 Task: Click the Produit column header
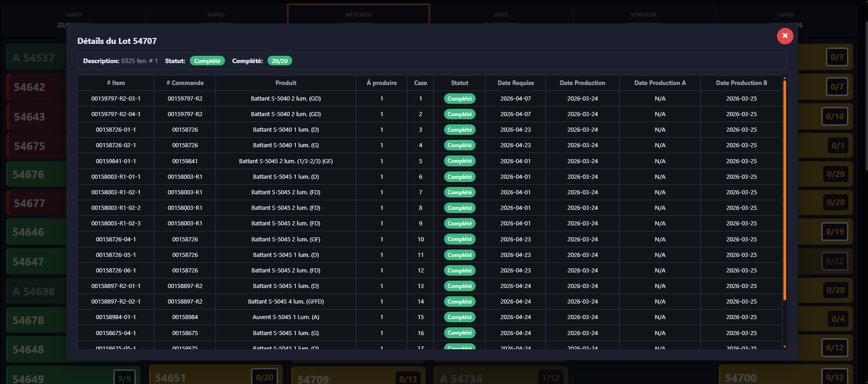tap(285, 83)
